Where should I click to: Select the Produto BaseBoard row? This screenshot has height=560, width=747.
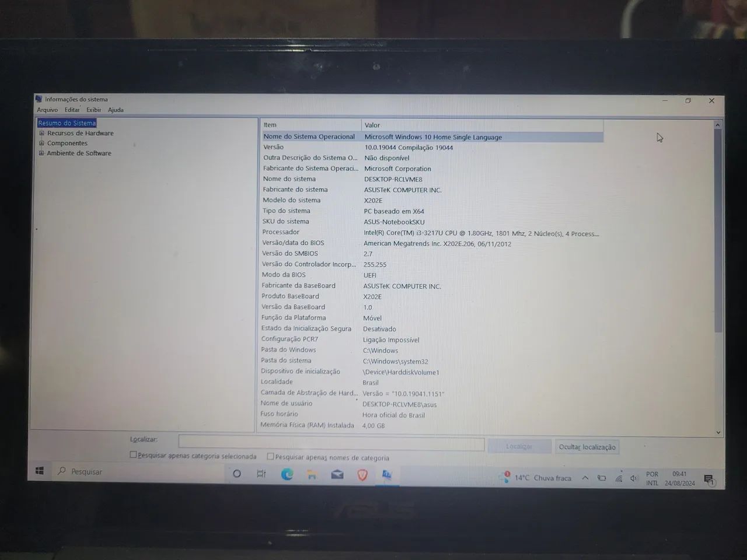coord(431,296)
